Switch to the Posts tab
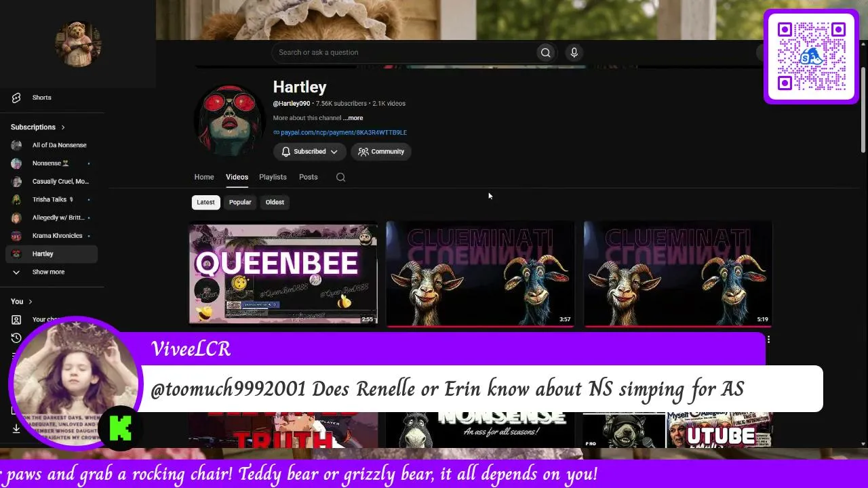Screen dimensions: 868x488 (309, 177)
